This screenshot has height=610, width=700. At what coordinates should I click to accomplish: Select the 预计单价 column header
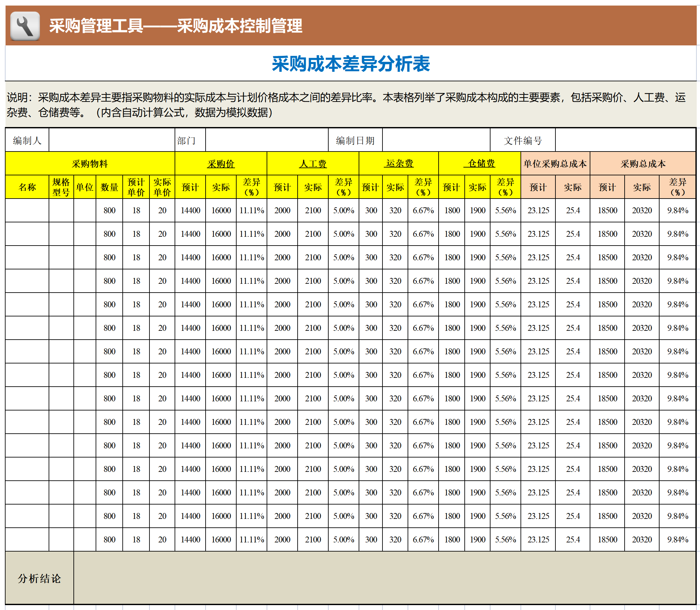coord(136,187)
